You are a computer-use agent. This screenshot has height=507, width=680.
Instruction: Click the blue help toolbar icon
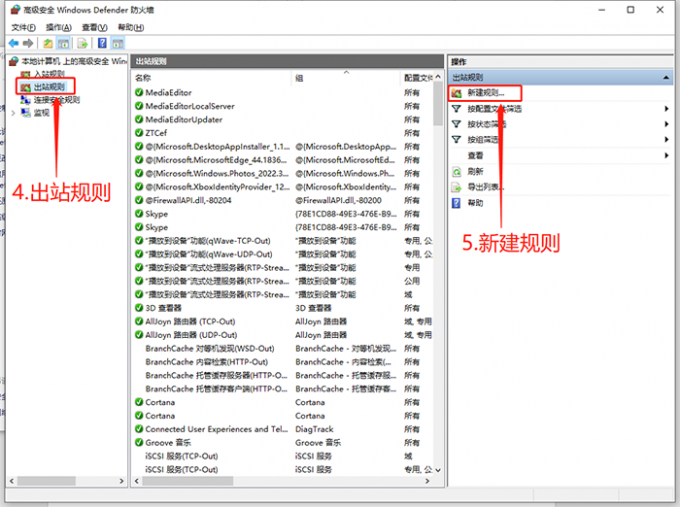coord(102,43)
